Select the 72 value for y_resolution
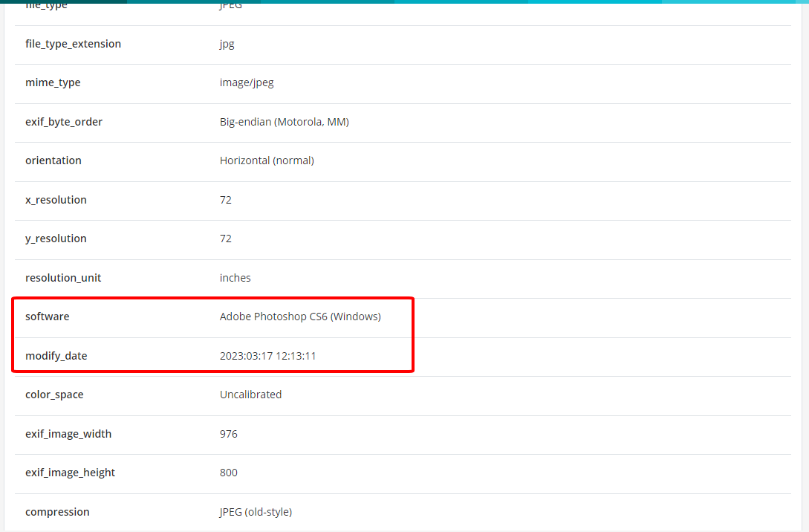 pos(226,239)
